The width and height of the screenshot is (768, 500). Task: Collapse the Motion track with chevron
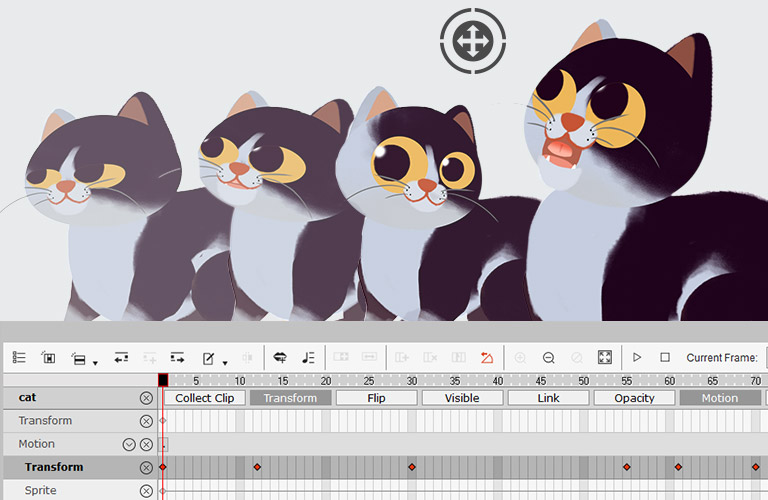pyautogui.click(x=129, y=444)
